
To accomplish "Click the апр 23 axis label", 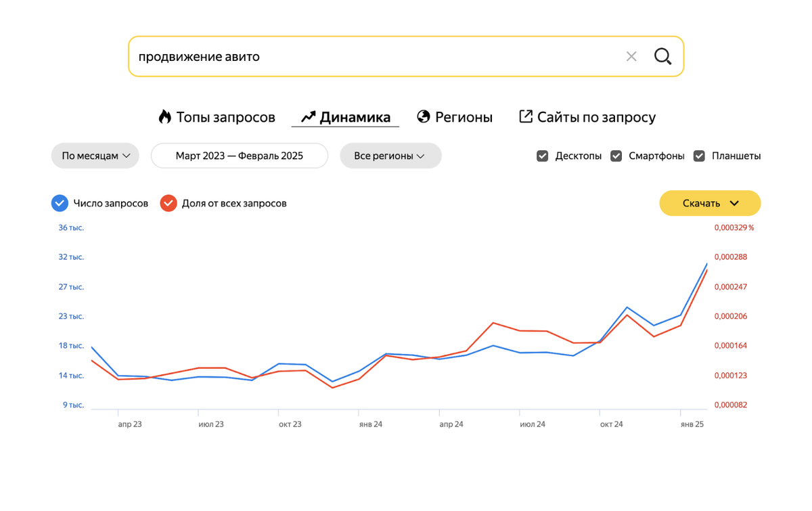I will [130, 424].
